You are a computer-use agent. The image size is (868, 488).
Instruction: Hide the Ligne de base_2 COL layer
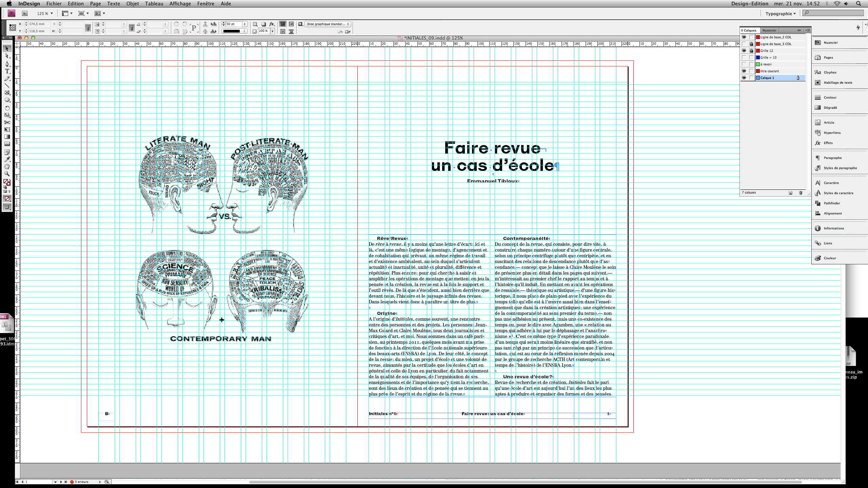pos(744,37)
